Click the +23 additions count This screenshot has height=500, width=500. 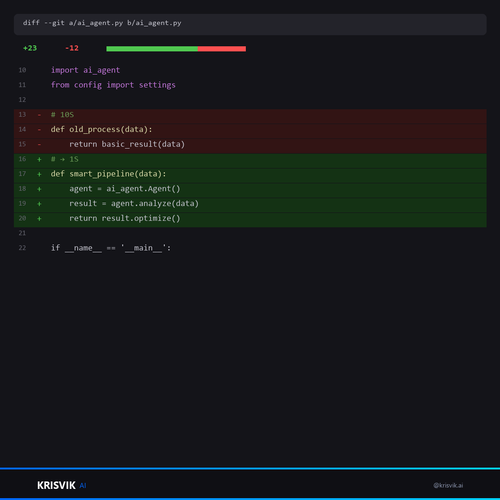[30, 48]
